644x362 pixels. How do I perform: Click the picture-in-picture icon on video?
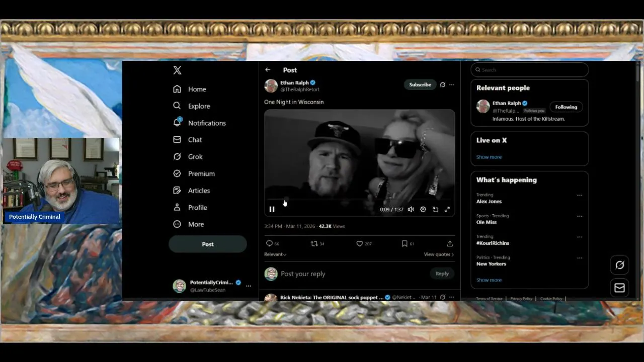[435, 209]
